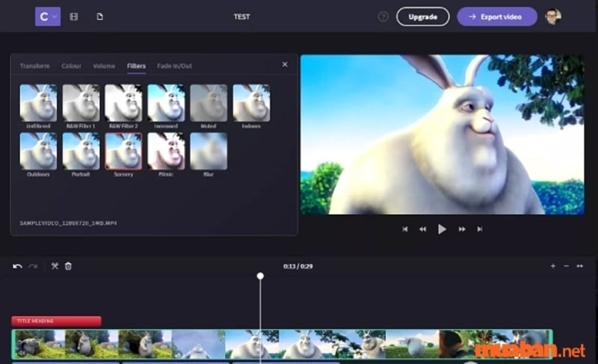The image size is (598, 364).
Task: Select the TITLE HEADING clip on the timeline
Action: (x=57, y=321)
